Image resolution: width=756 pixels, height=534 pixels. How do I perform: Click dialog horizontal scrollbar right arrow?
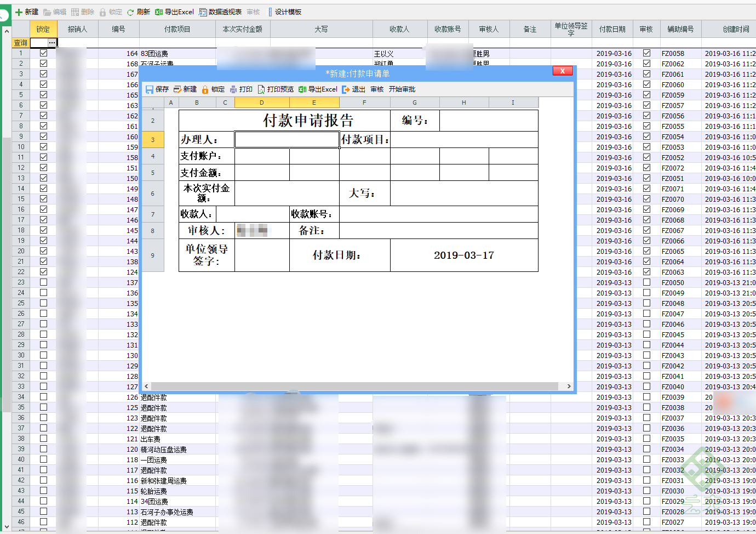click(x=569, y=387)
